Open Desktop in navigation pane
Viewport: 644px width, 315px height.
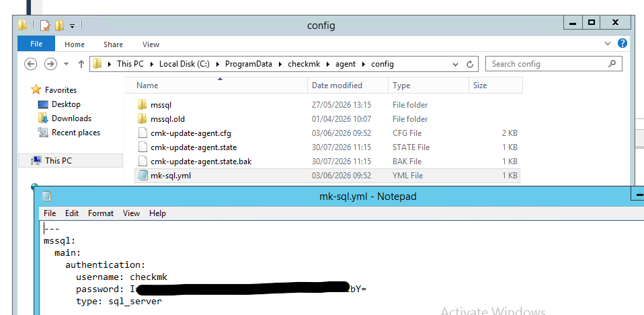tap(66, 104)
